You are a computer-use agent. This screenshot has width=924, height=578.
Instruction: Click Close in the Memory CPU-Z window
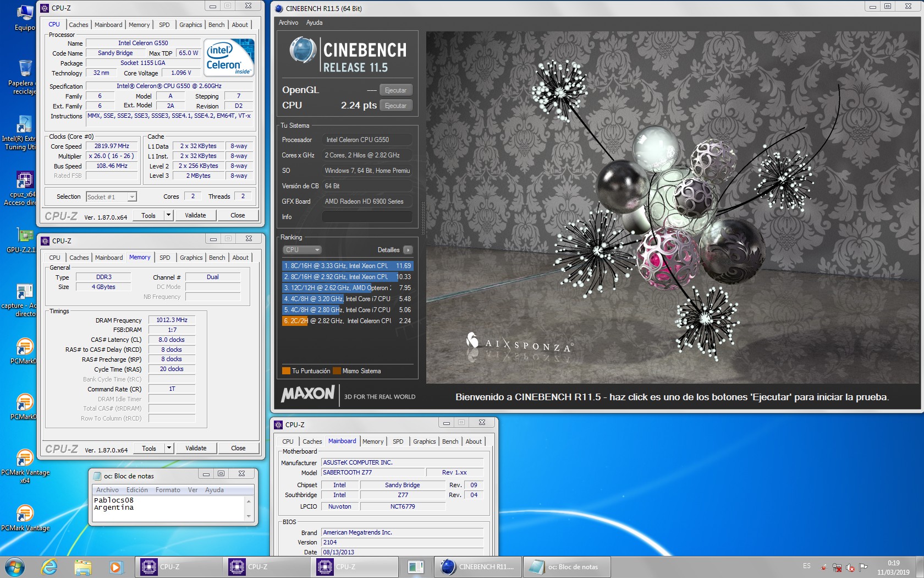tap(238, 448)
